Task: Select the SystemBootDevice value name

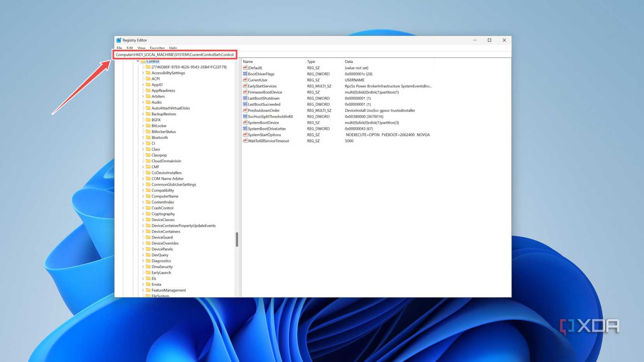Action: tap(263, 122)
